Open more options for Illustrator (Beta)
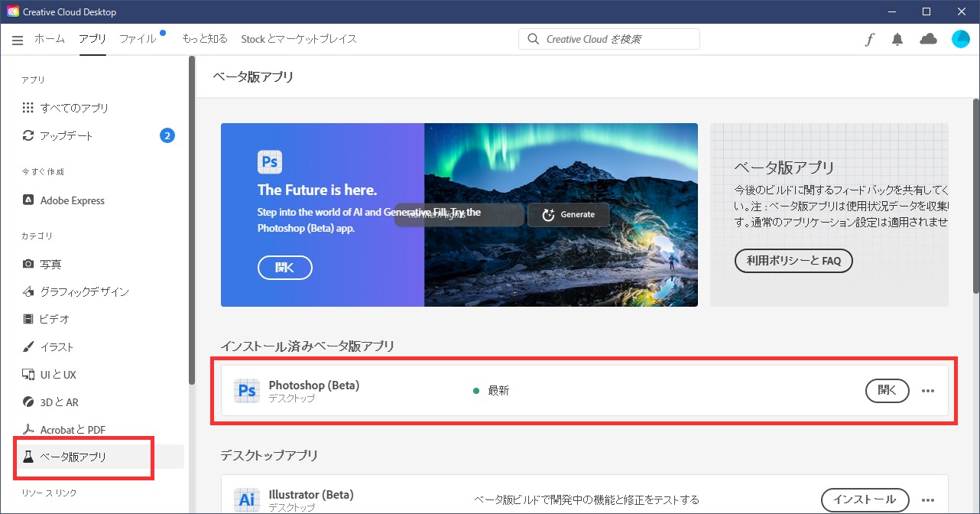The image size is (980, 514). point(928,499)
